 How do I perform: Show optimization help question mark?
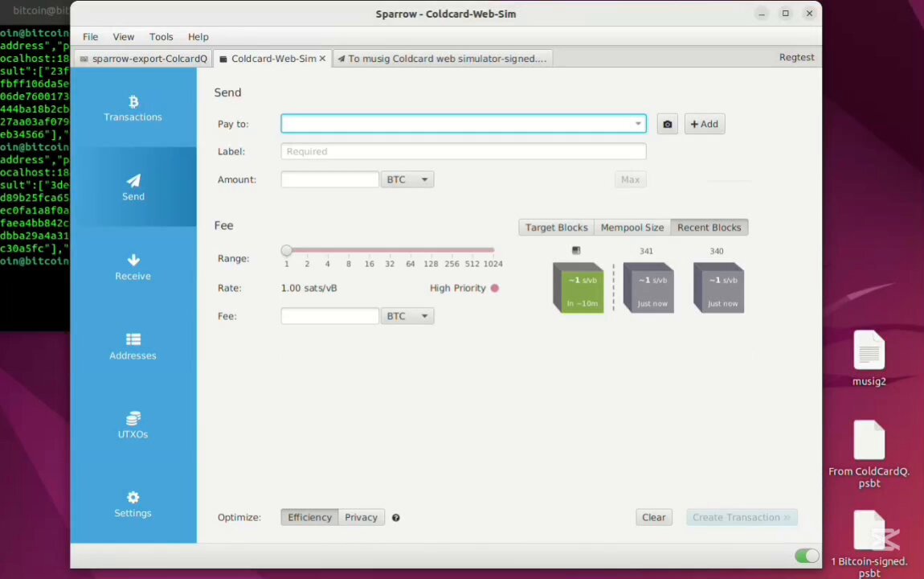pyautogui.click(x=396, y=518)
